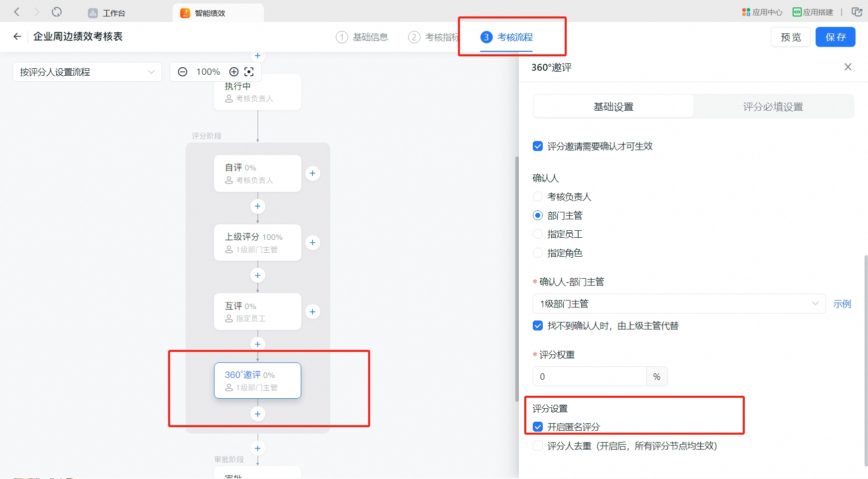Click the 评分权重 input field

click(x=590, y=376)
